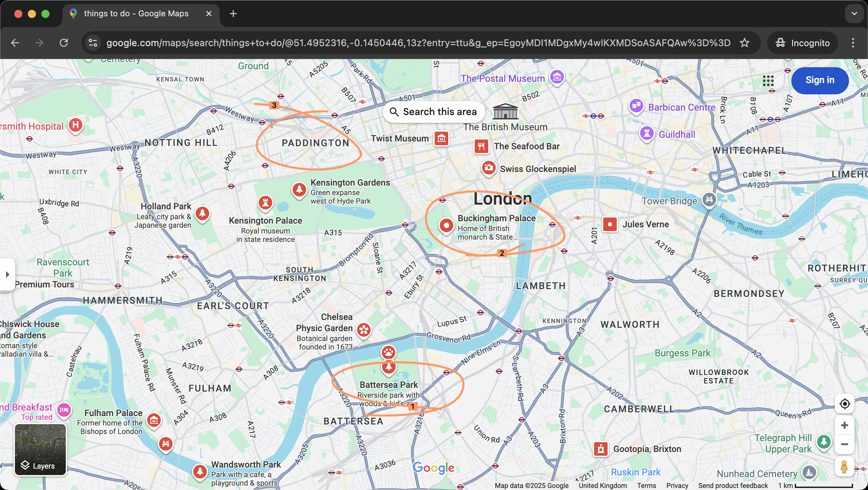The image size is (868, 490).
Task: Click the Buckingham Palace map pin
Action: click(x=446, y=225)
